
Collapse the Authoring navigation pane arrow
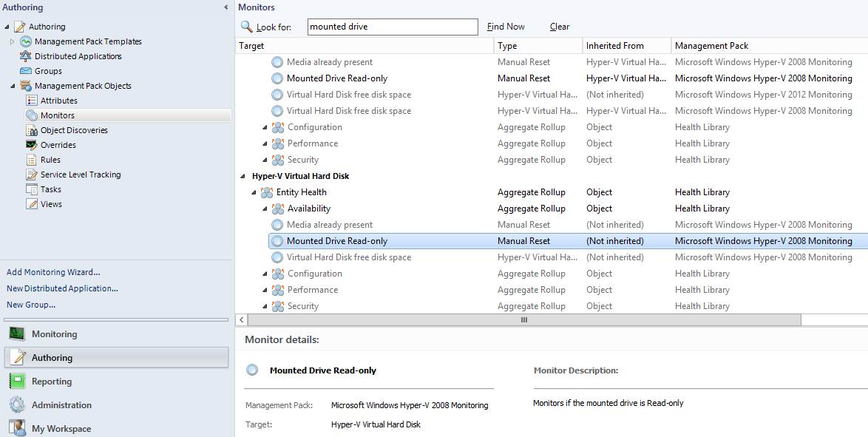(x=226, y=7)
